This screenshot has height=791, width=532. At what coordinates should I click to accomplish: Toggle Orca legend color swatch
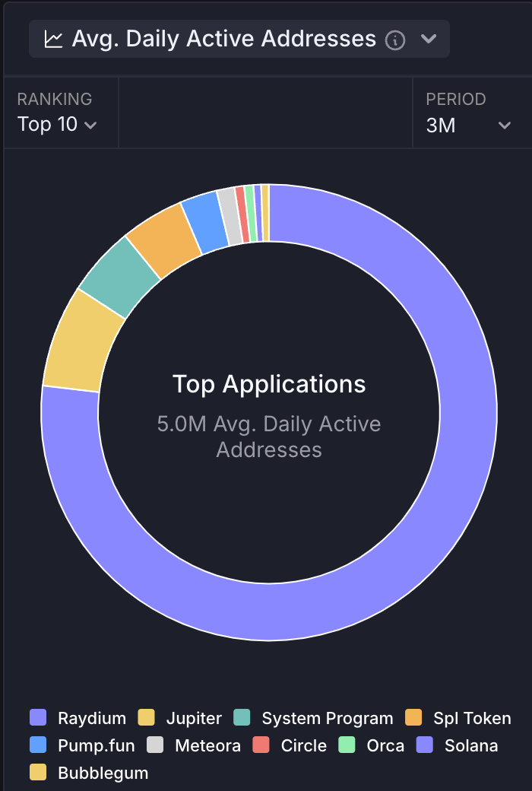[x=347, y=745]
